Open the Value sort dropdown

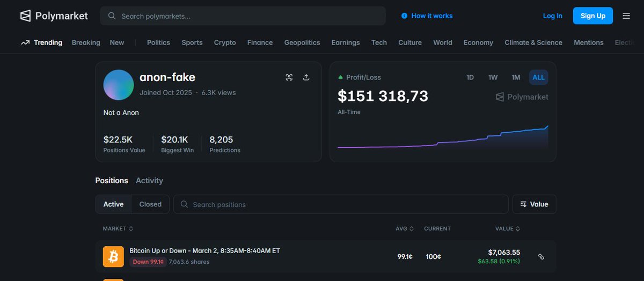[x=535, y=204]
